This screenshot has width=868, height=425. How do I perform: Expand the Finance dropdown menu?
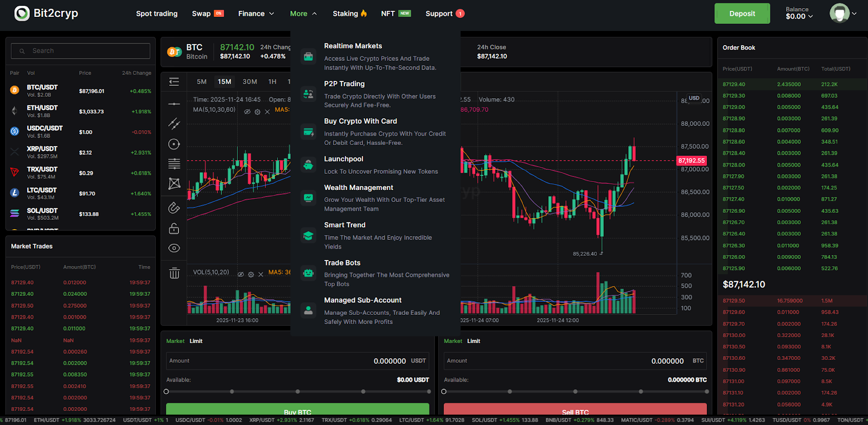tap(256, 14)
